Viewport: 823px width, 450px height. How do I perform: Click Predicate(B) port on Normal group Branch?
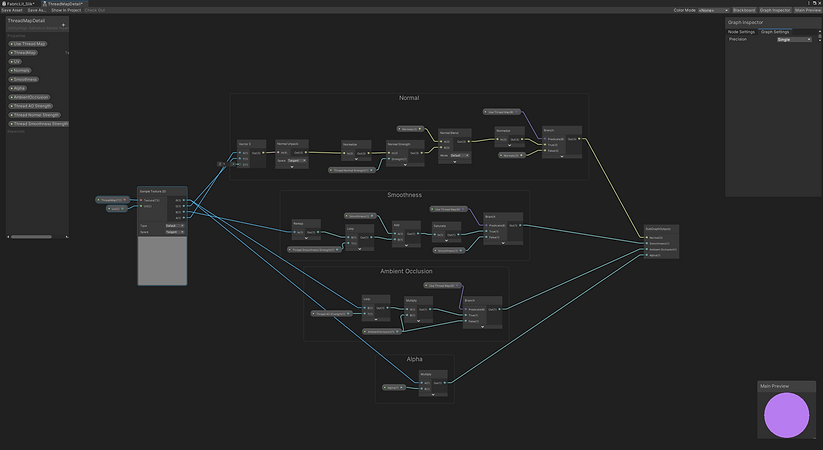pos(545,139)
